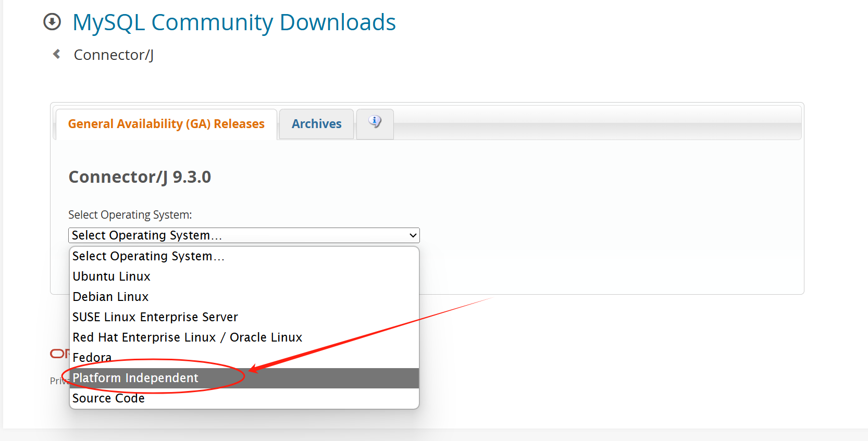This screenshot has width=868, height=441.
Task: Open the MySQL Community Downloads heading link
Action: [x=234, y=22]
